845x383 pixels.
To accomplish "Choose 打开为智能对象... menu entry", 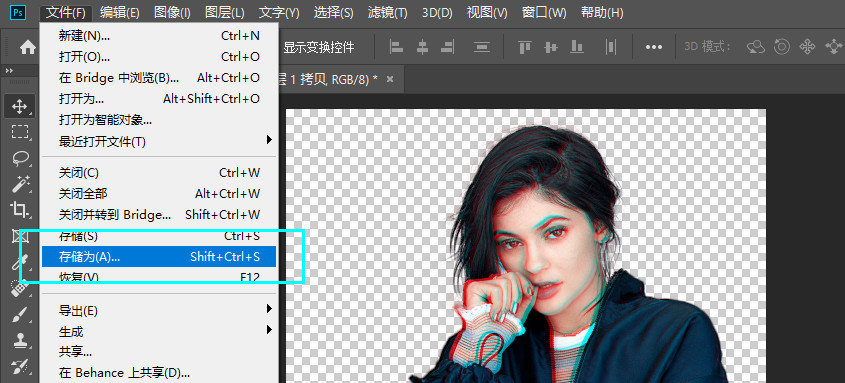I will click(159, 120).
